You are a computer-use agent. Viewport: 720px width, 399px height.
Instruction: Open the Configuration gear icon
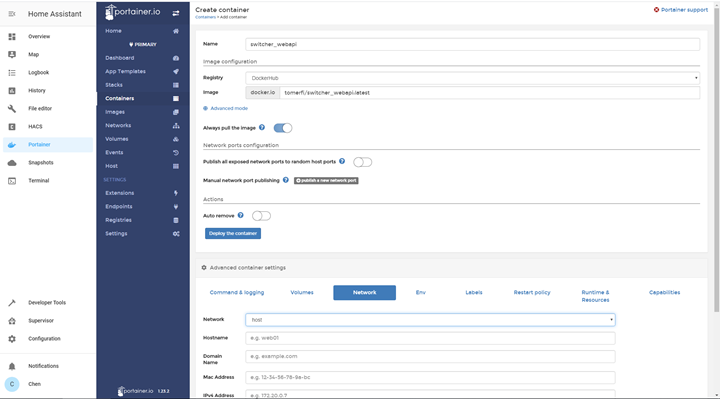point(12,339)
